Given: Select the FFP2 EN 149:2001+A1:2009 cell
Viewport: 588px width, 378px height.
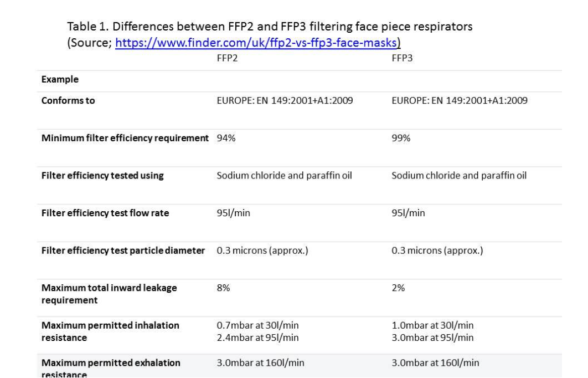Looking at the screenshot, I should tap(285, 100).
